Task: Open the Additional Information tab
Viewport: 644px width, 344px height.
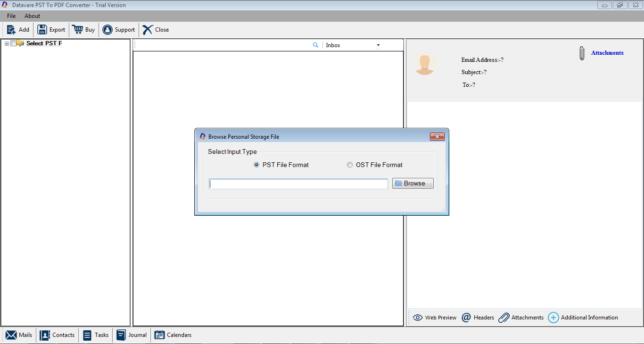Action: point(583,318)
